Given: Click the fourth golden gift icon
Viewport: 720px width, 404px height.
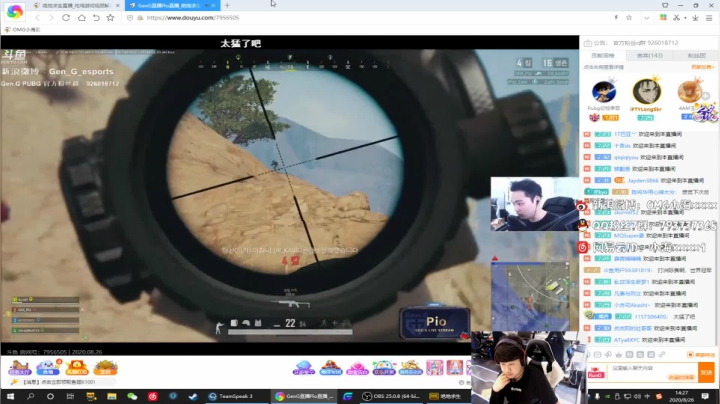Looking at the screenshot, I should (x=105, y=368).
